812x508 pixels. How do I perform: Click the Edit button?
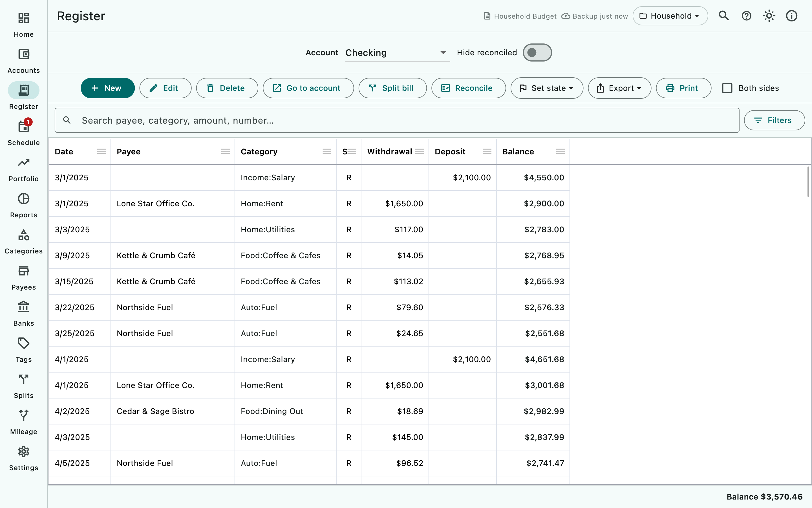[166, 88]
